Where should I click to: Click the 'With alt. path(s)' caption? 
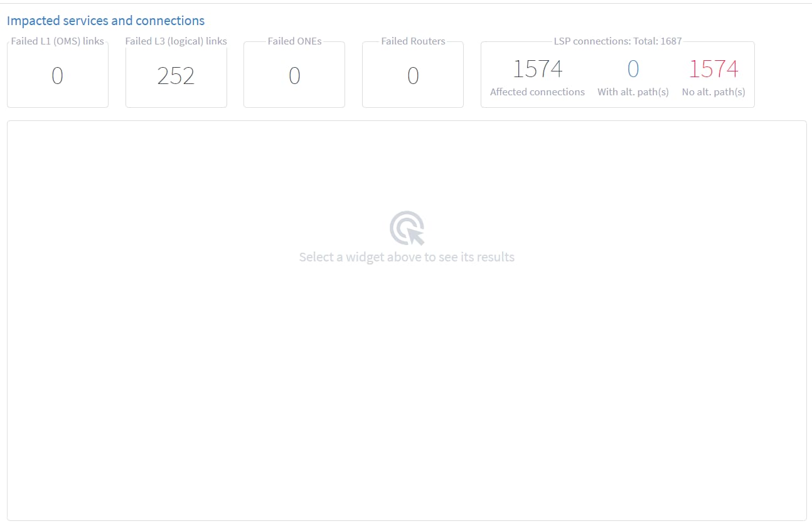pos(633,92)
